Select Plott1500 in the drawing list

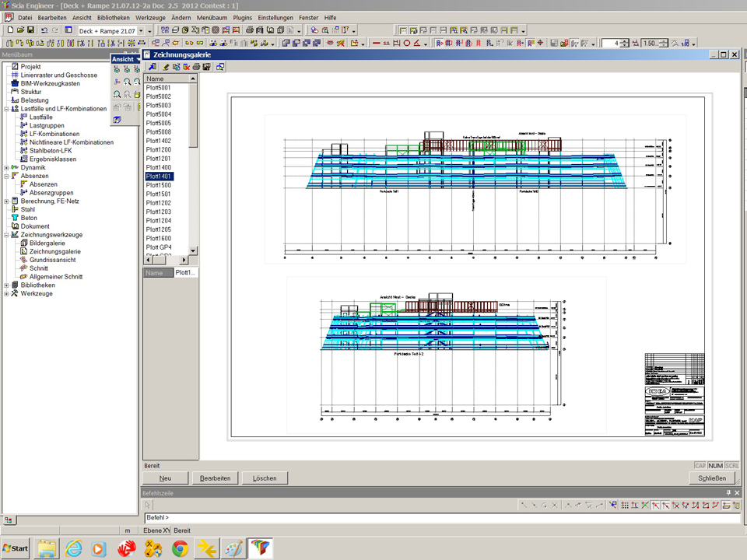pos(159,185)
